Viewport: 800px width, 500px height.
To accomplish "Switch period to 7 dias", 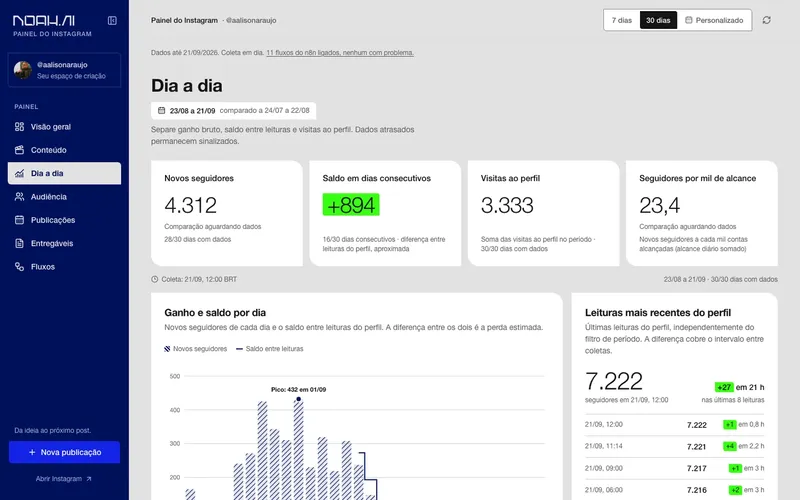I will (621, 20).
